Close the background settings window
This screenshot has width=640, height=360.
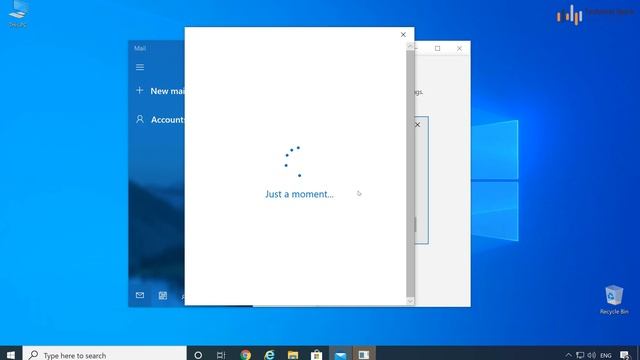(460, 48)
